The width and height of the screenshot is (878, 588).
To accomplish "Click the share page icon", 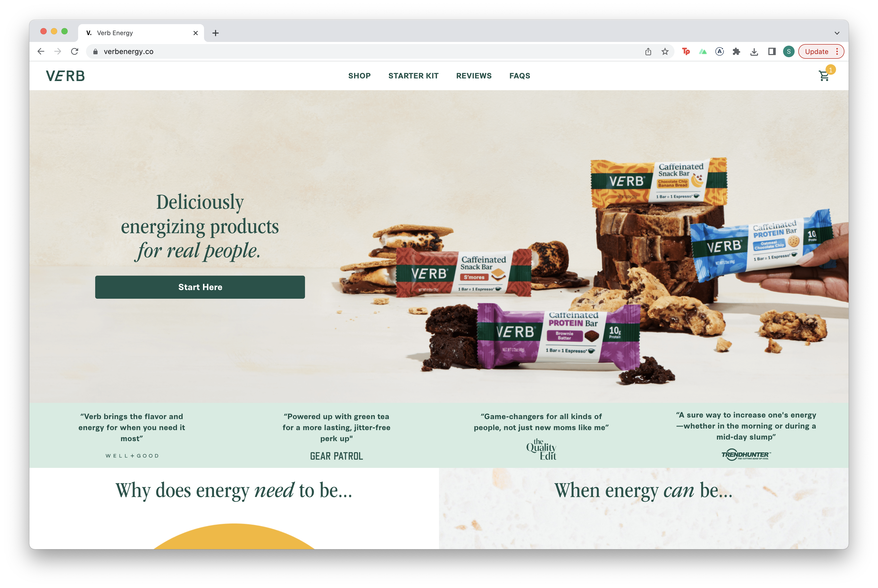I will 648,51.
